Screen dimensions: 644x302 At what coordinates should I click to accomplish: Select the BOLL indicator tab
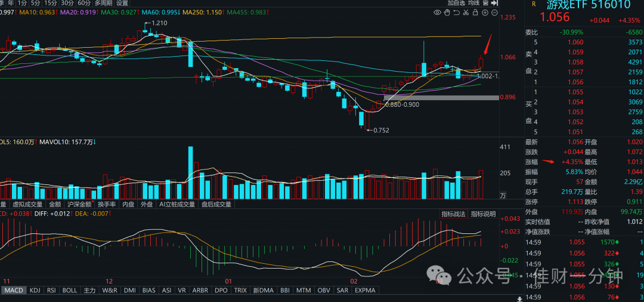[70, 290]
